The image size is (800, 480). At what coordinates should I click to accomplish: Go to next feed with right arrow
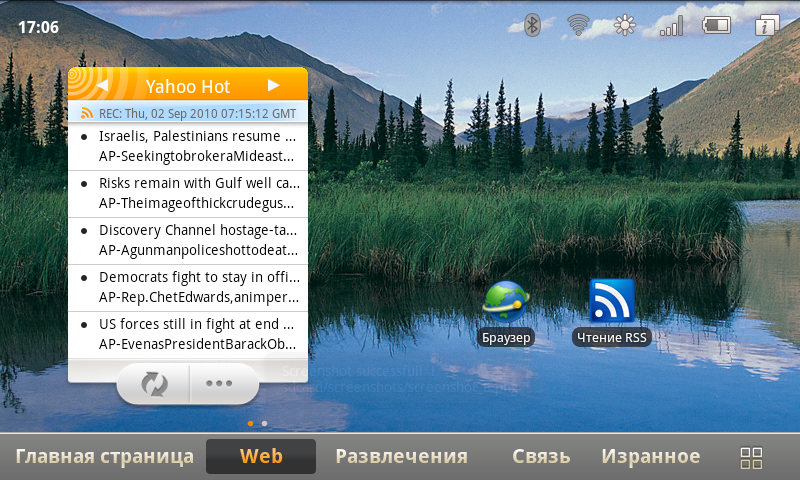pos(273,85)
